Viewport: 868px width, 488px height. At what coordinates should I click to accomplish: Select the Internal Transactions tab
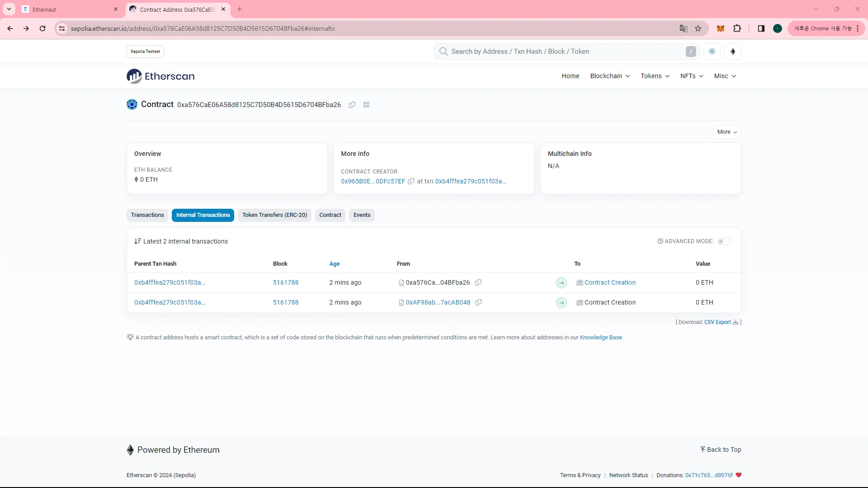coord(203,215)
